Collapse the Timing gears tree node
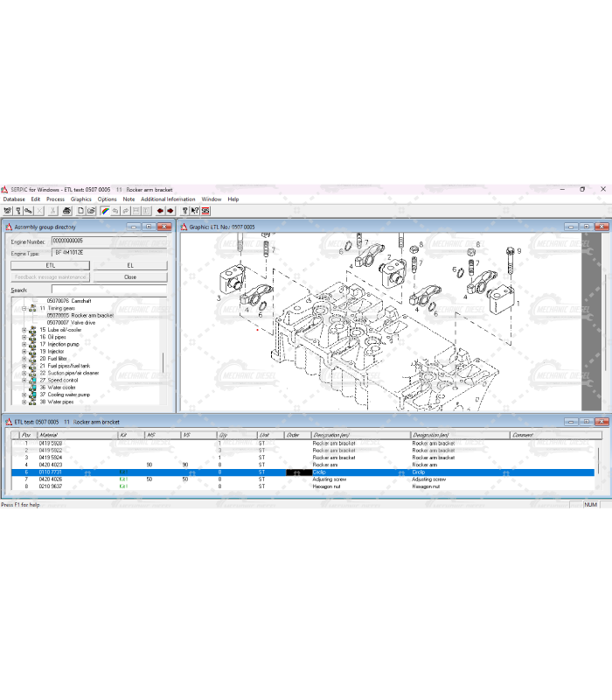The height and width of the screenshot is (700, 612). coord(24,308)
